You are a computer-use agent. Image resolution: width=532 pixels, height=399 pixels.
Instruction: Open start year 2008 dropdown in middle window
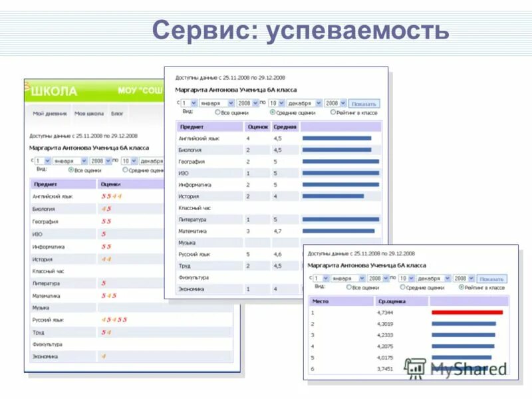tap(247, 103)
